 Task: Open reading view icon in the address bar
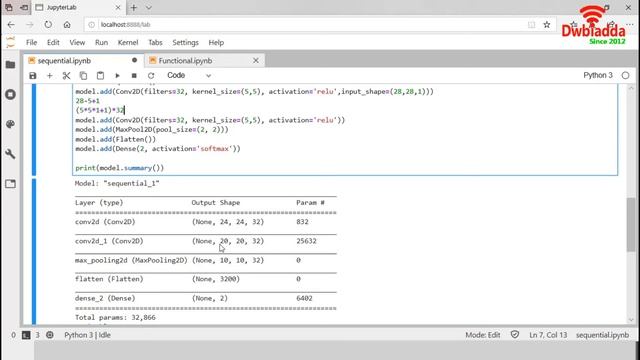[531, 24]
